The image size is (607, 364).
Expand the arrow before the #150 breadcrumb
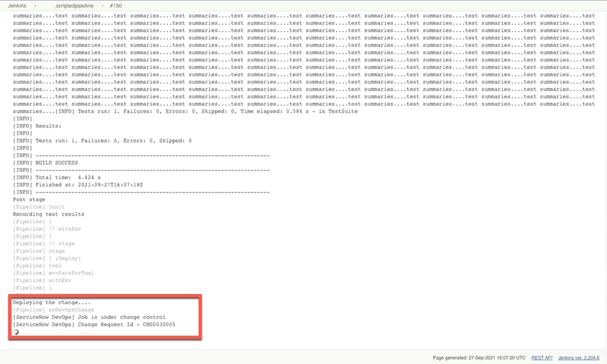click(103, 6)
